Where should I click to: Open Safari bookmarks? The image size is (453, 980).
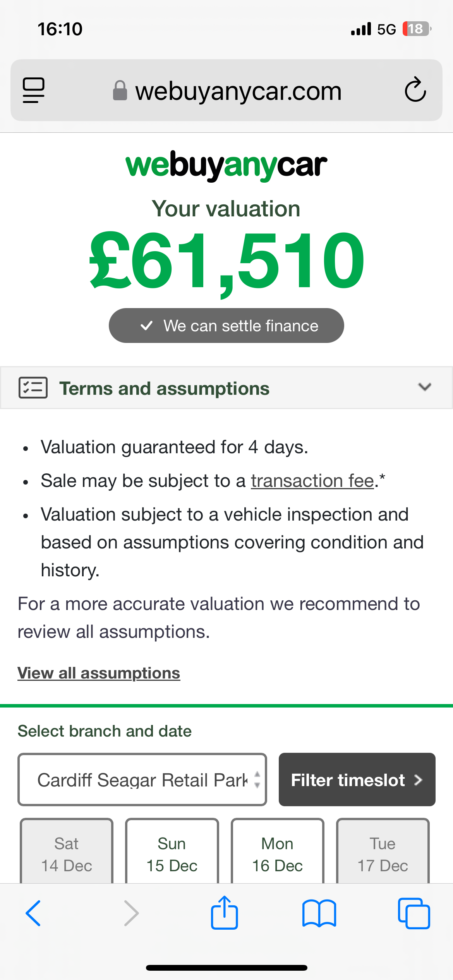click(319, 913)
